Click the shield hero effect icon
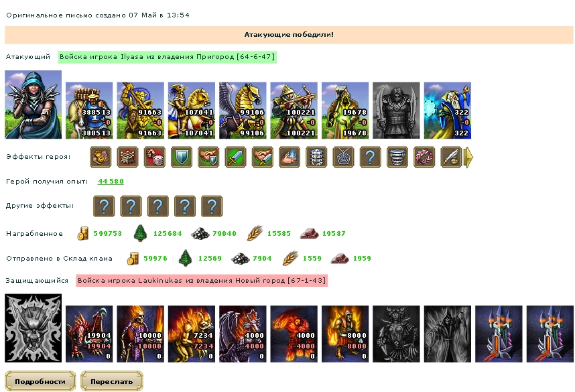The image size is (575, 392). (182, 157)
